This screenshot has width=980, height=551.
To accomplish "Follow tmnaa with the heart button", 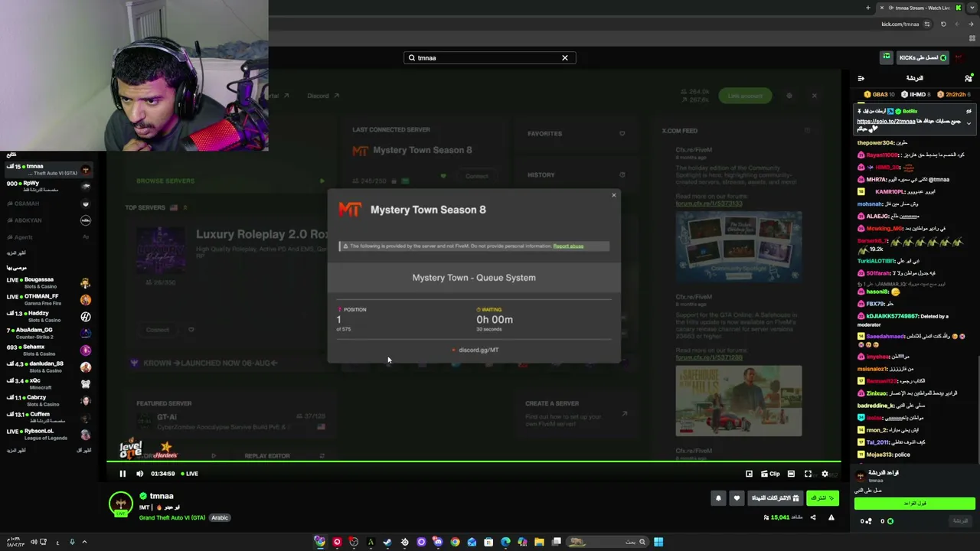I will pyautogui.click(x=737, y=498).
